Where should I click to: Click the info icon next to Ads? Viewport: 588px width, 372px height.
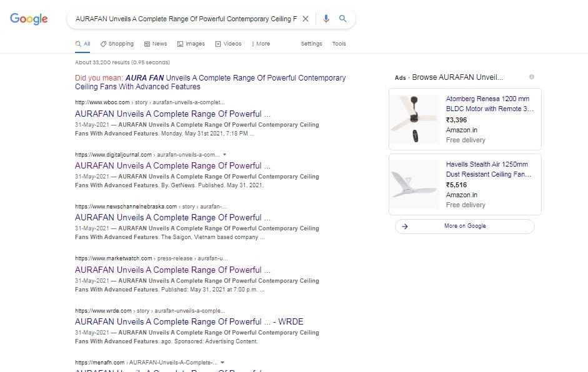(532, 76)
